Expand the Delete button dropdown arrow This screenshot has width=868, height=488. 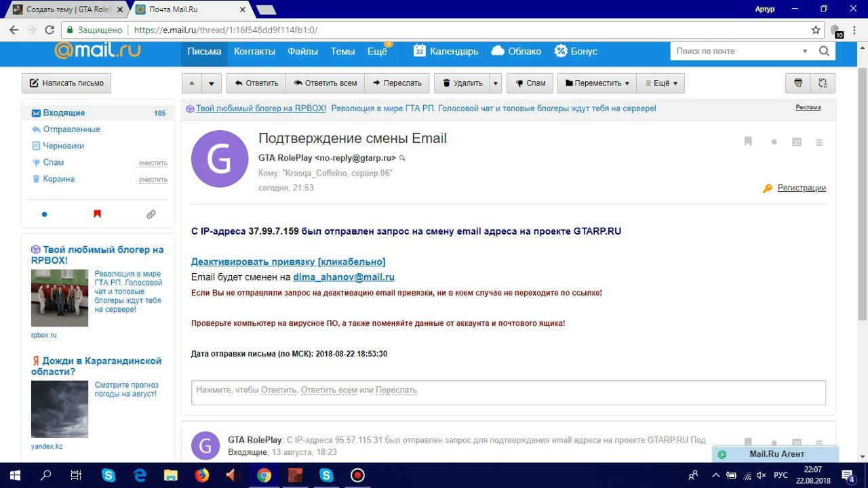(x=496, y=83)
